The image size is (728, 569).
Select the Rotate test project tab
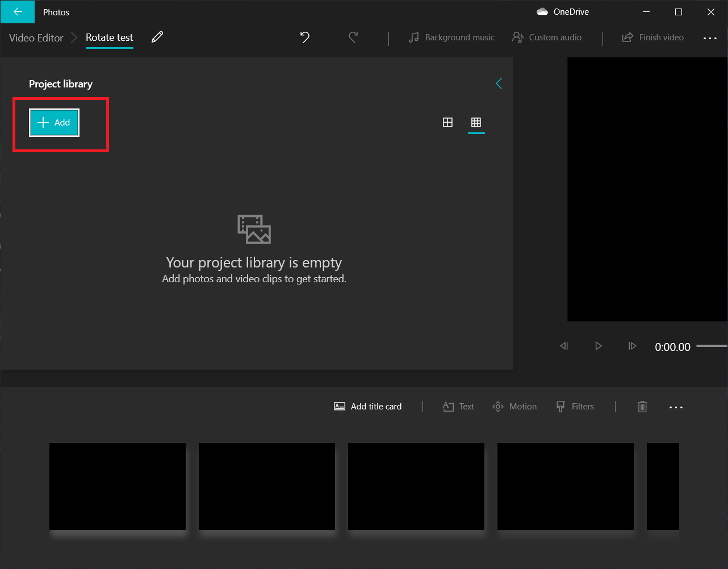(x=109, y=37)
